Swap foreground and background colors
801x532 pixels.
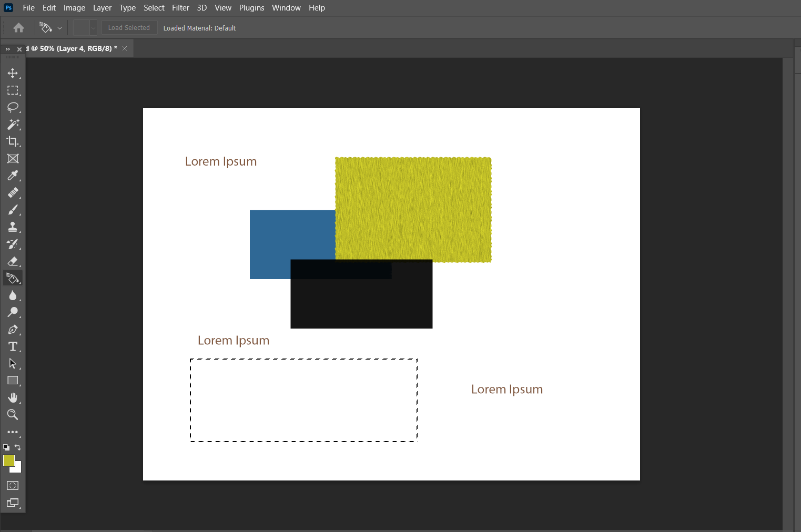click(x=17, y=447)
